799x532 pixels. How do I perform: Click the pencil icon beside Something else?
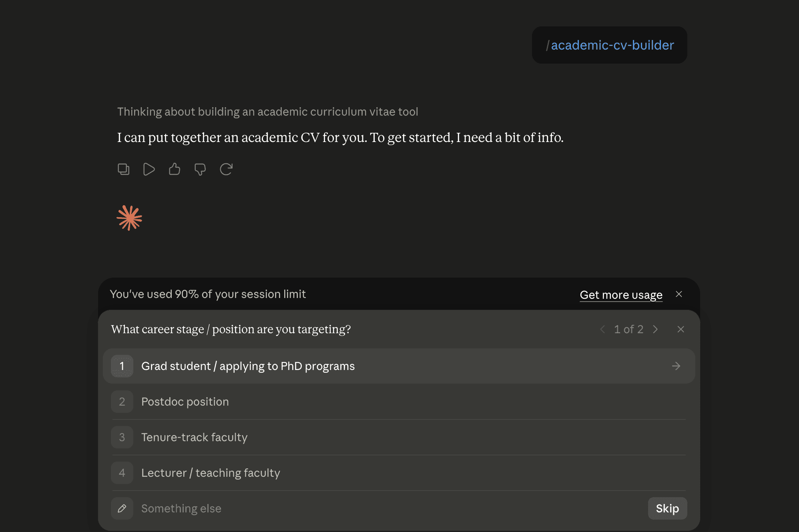122,508
